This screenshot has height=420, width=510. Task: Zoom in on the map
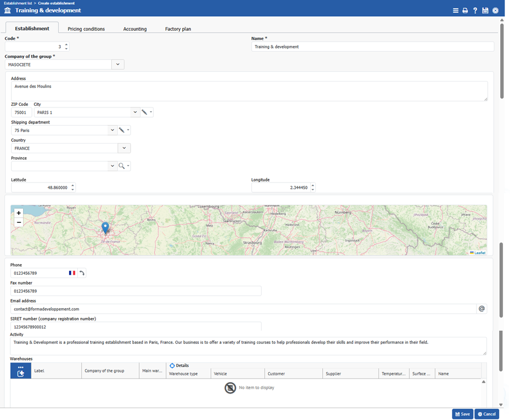click(x=19, y=213)
